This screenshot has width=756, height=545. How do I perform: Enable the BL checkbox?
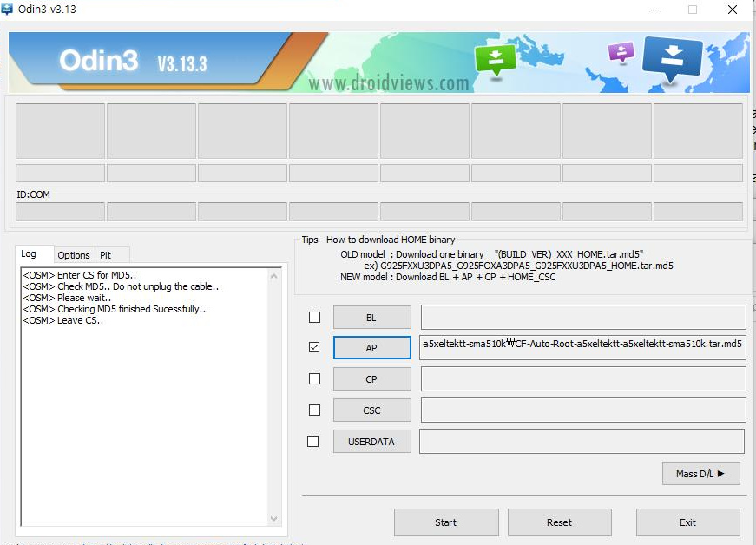(314, 317)
